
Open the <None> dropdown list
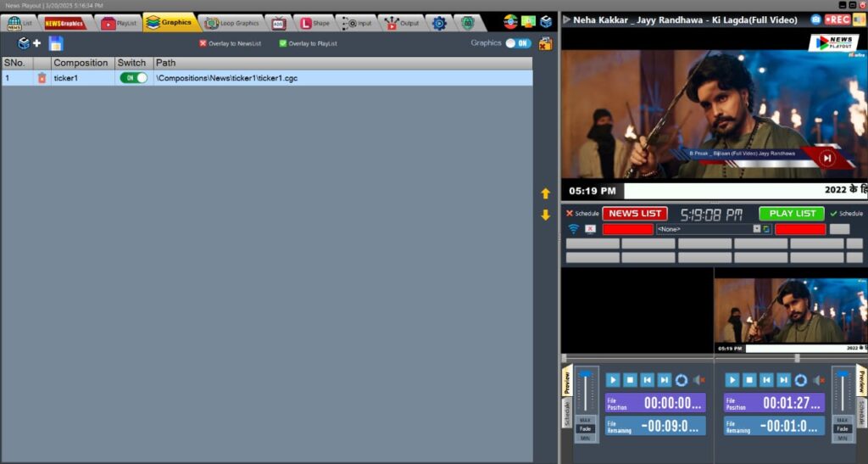coord(757,229)
